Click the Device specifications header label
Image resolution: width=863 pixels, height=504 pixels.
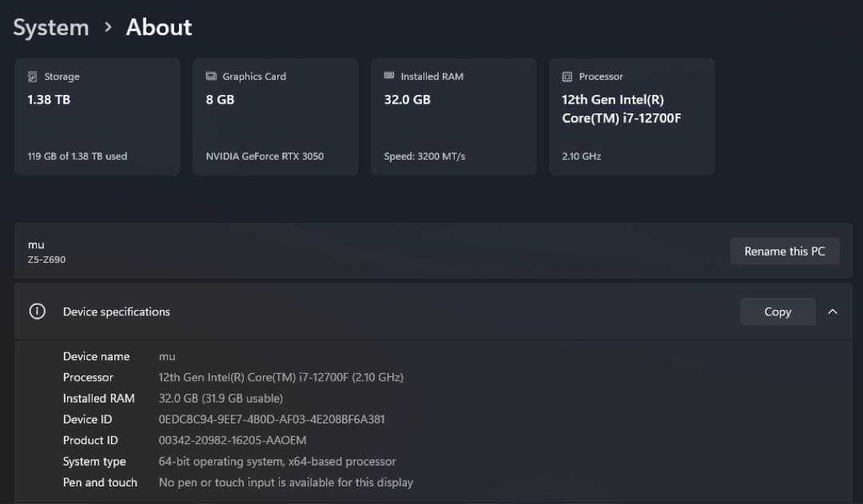click(x=117, y=312)
